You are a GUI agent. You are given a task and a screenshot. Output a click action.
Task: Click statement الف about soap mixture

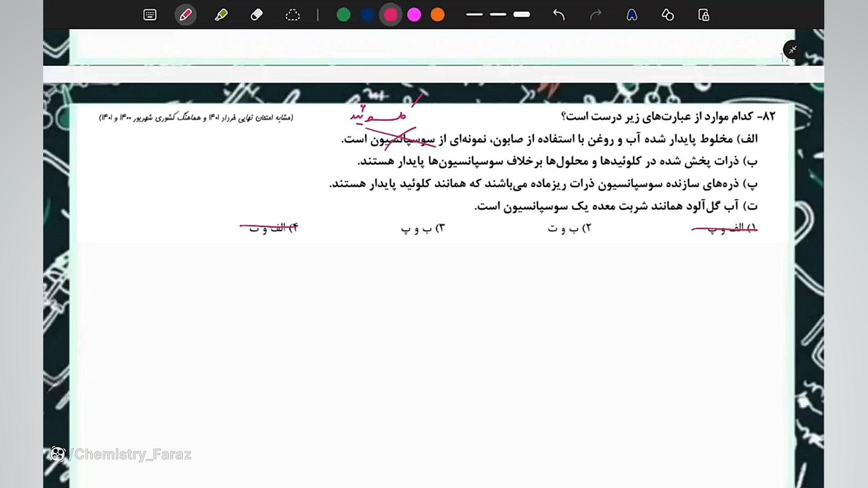pos(549,139)
